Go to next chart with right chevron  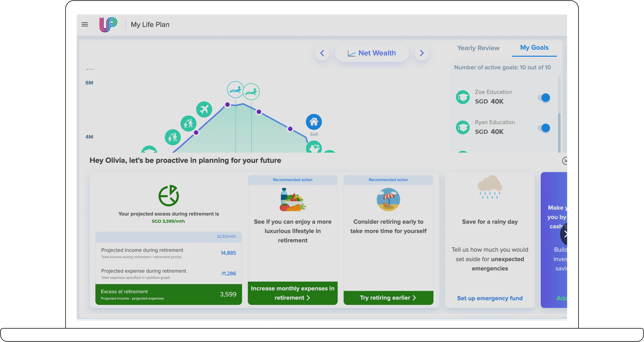tap(422, 53)
